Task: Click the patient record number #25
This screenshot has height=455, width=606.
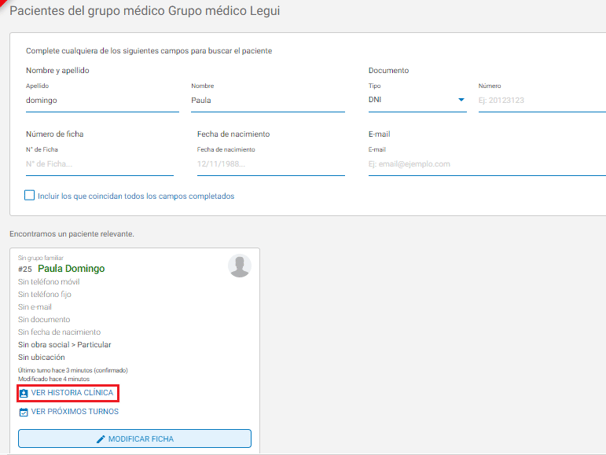Action: [x=26, y=269]
